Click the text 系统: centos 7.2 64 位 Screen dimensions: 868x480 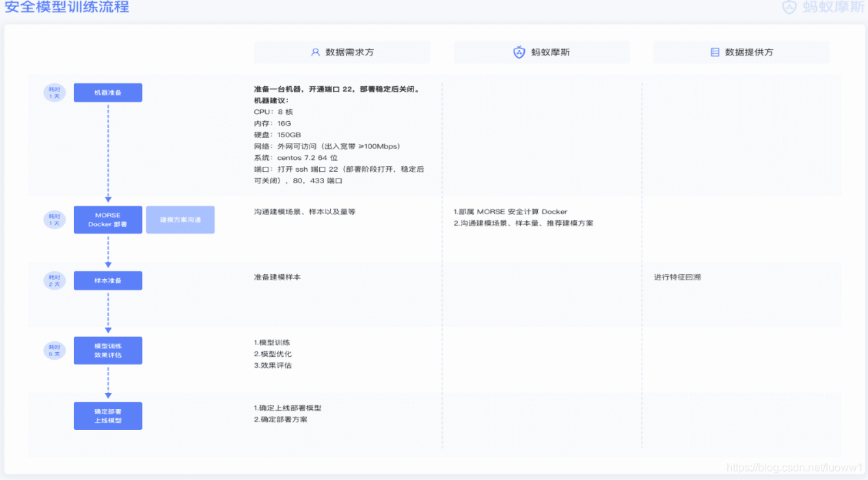[x=295, y=158]
